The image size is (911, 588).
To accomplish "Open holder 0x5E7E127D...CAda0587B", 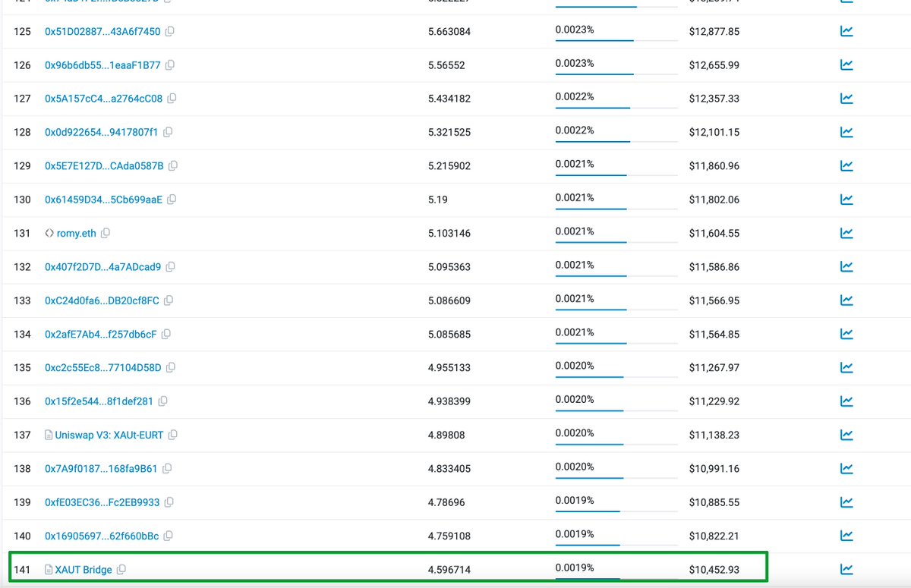I will [x=104, y=165].
